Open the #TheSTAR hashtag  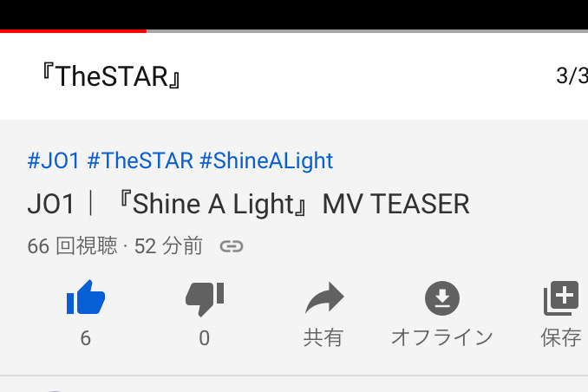[x=140, y=160]
